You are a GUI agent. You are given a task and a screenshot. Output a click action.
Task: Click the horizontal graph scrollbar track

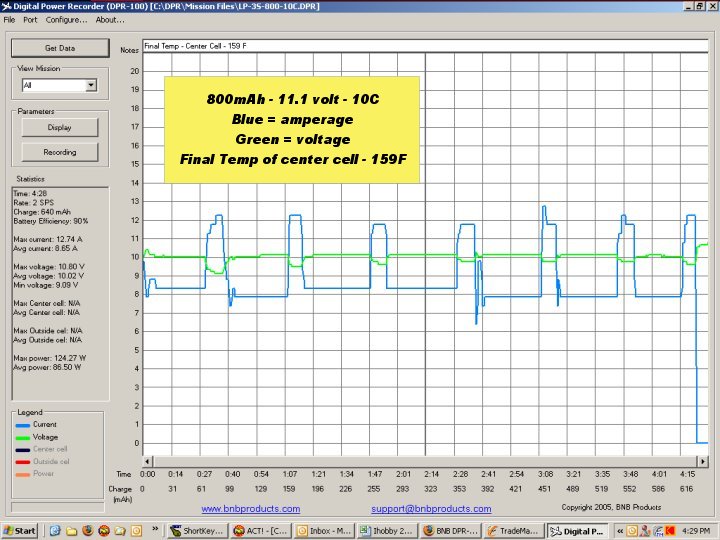pos(425,461)
